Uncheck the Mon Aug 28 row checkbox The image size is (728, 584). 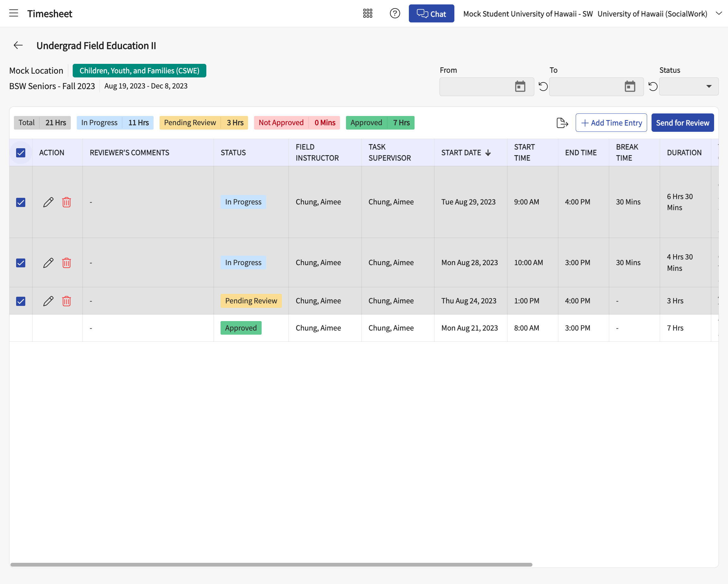tap(21, 263)
